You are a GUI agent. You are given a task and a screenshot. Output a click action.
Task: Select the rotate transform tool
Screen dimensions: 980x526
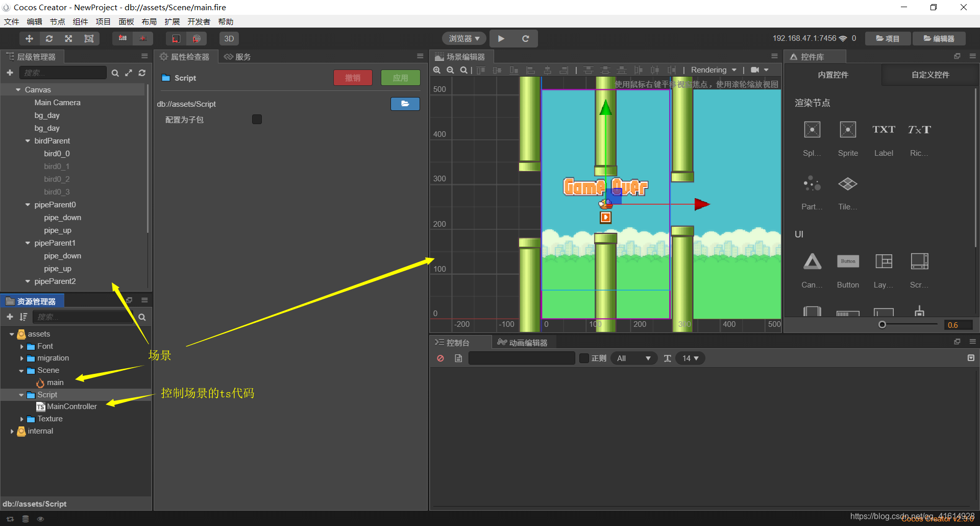pos(49,39)
